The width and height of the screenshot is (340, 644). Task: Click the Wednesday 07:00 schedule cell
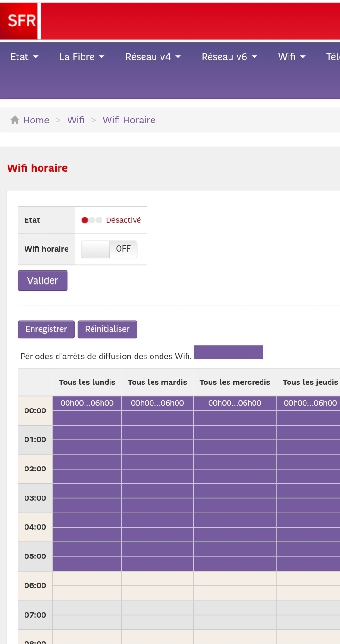click(x=235, y=608)
